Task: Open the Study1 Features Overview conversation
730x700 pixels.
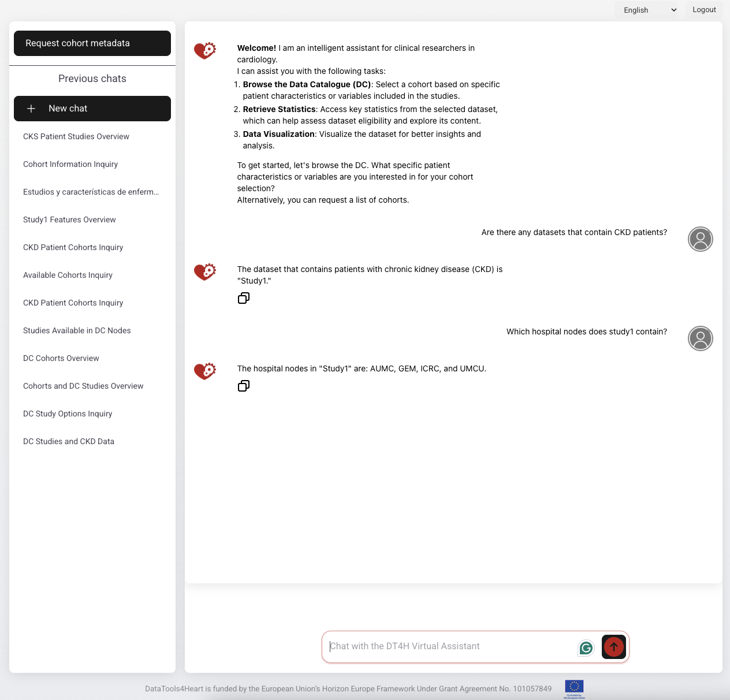Action: click(69, 219)
